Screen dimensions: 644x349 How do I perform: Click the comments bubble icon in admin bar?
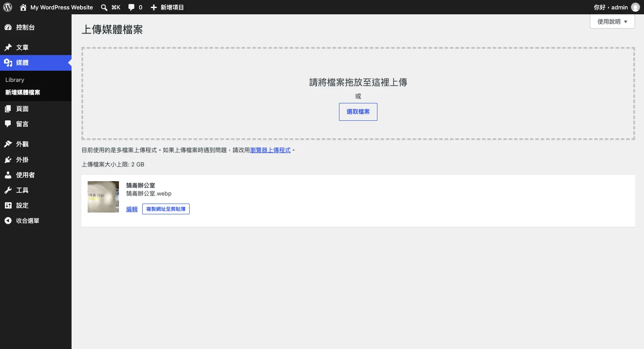click(131, 7)
